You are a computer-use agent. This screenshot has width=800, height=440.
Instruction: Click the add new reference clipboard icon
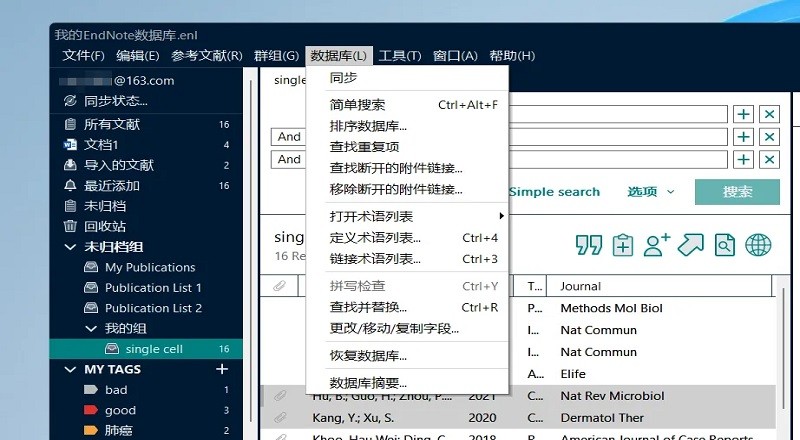tap(623, 245)
